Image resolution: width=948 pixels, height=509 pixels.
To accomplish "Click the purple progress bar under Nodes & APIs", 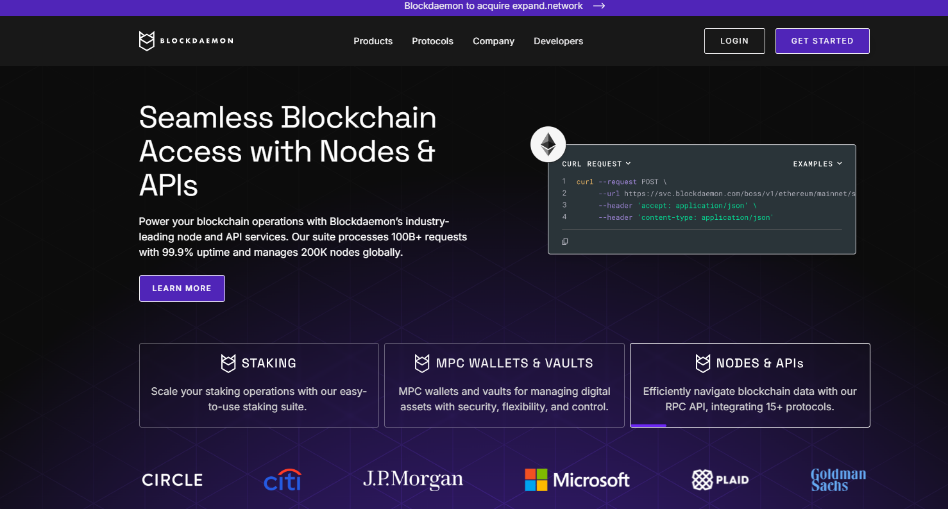I will coord(648,426).
